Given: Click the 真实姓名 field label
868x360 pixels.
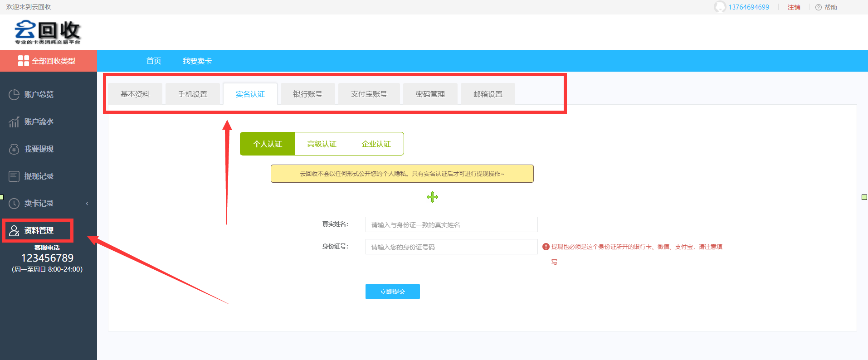Looking at the screenshot, I should [x=335, y=224].
